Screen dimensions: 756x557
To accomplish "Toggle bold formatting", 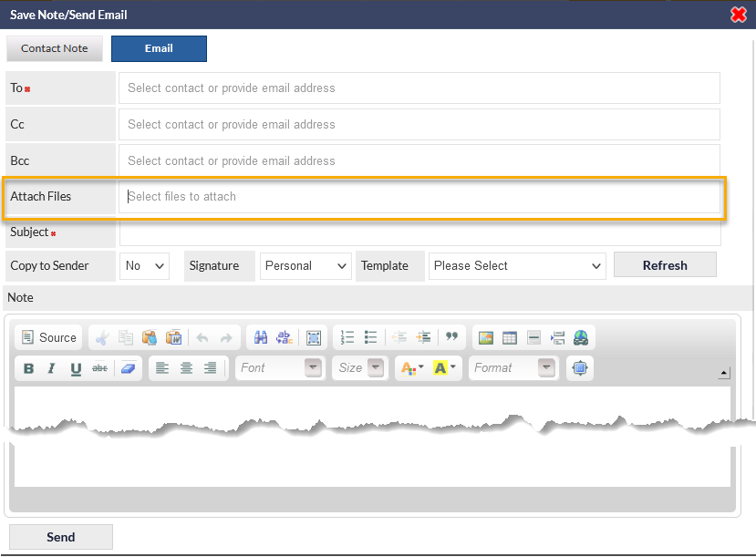I will coord(28,368).
